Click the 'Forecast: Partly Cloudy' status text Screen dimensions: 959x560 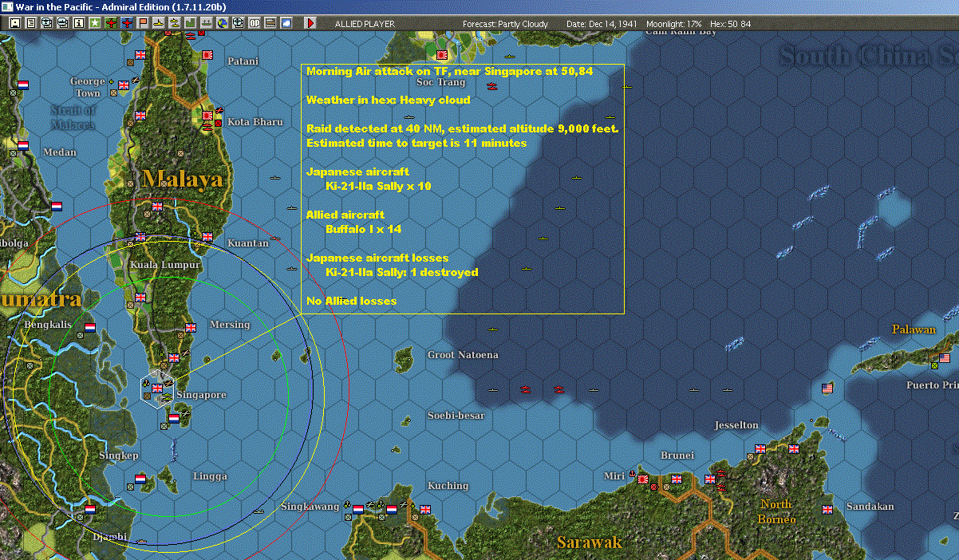(x=506, y=24)
